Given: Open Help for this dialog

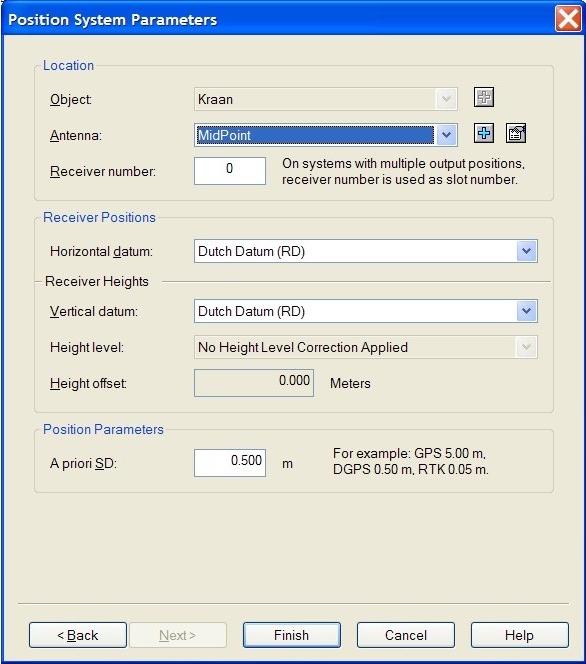Looking at the screenshot, I should point(520,635).
